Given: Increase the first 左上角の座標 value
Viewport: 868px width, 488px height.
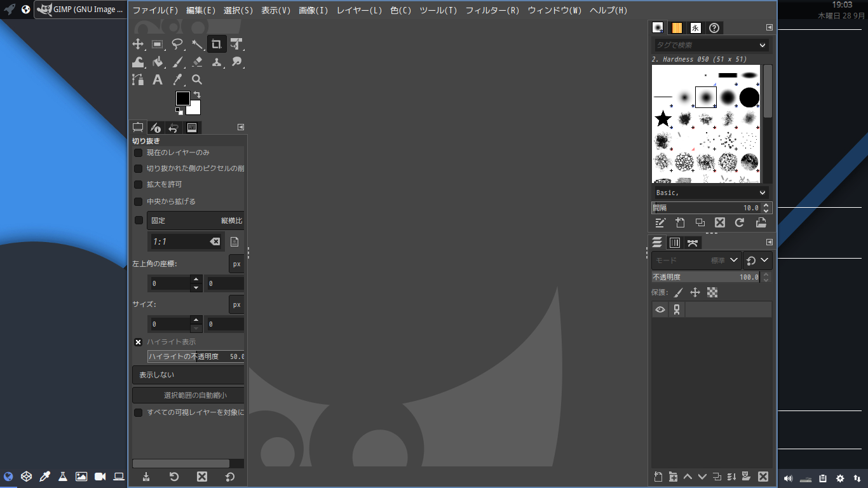Looking at the screenshot, I should pos(196,279).
